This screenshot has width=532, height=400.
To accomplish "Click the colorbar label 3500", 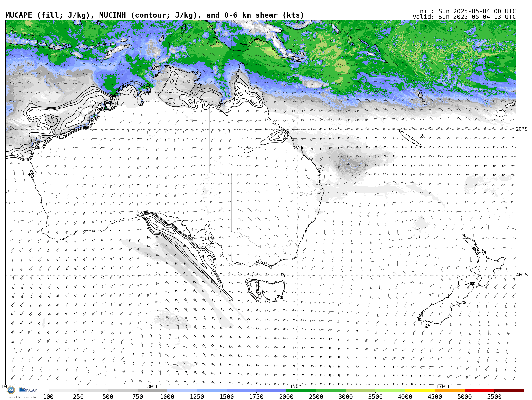I will (375, 397).
